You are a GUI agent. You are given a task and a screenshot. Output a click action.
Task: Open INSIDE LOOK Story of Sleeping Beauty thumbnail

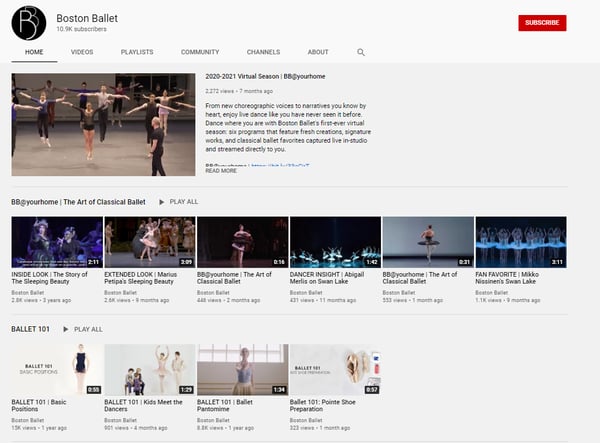57,242
